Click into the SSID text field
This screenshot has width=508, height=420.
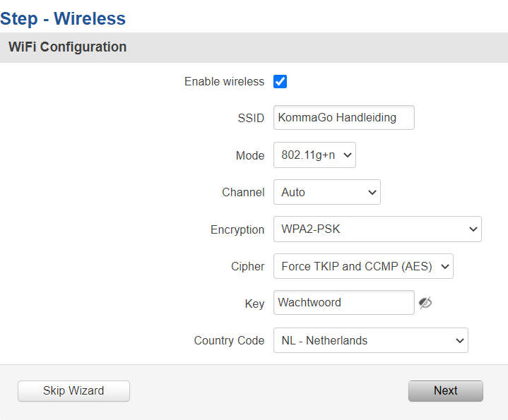pos(343,118)
